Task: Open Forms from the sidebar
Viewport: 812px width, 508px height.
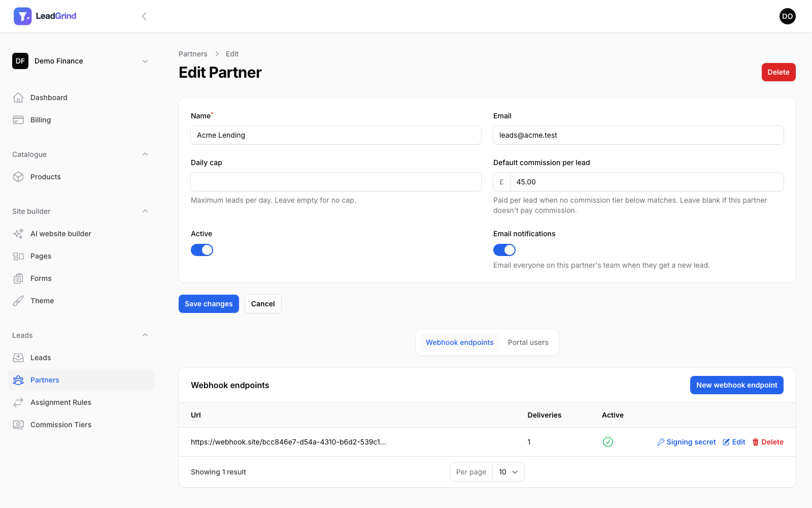Action: [x=81, y=278]
